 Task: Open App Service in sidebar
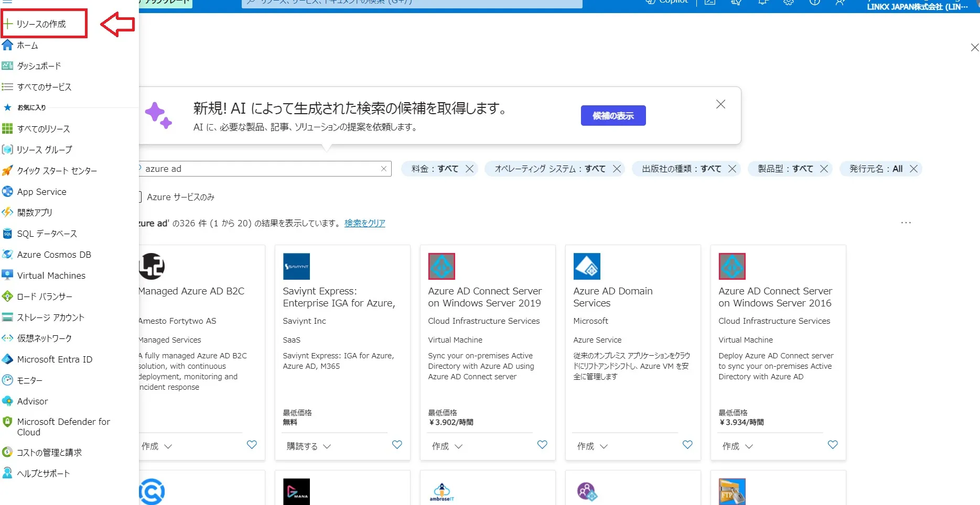point(41,192)
